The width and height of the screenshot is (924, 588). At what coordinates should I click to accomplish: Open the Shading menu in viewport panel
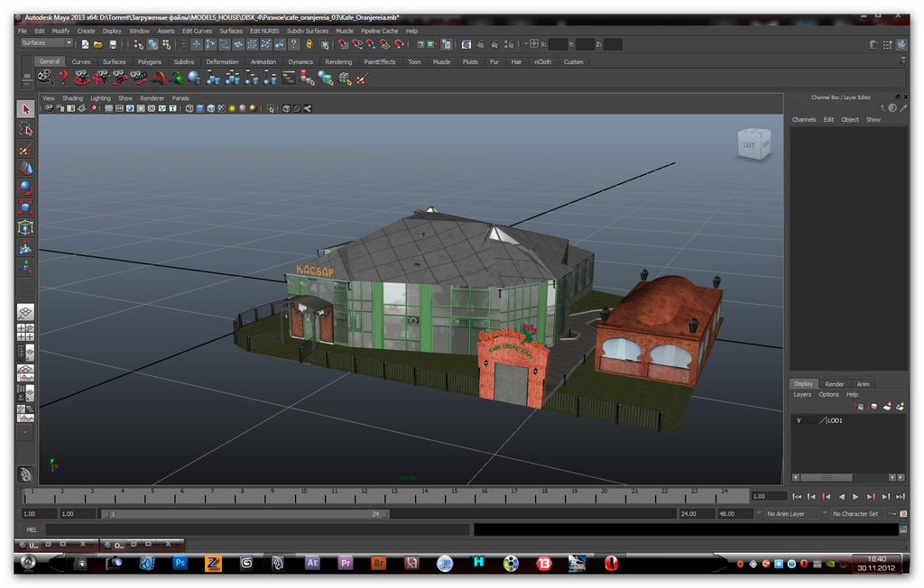[72, 98]
